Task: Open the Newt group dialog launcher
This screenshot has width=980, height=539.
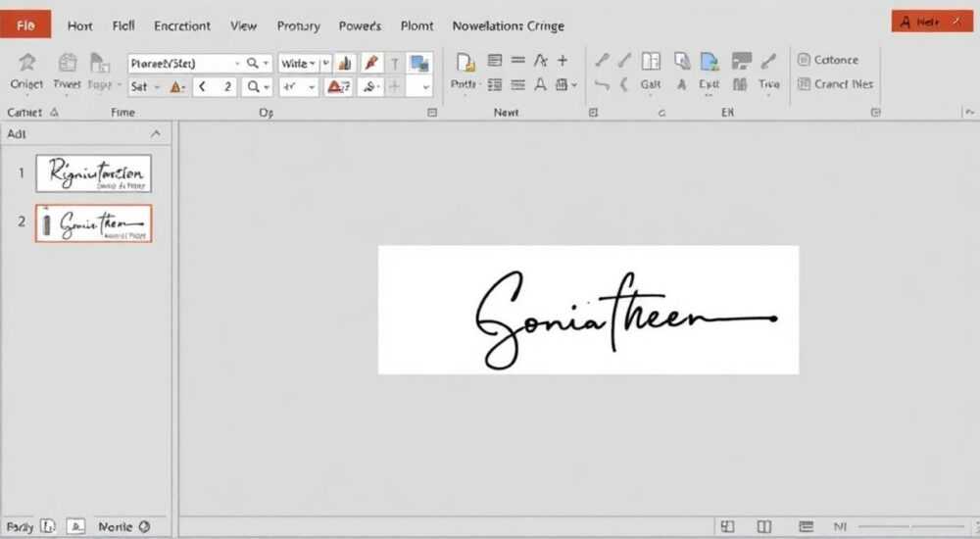Action: coord(593,113)
